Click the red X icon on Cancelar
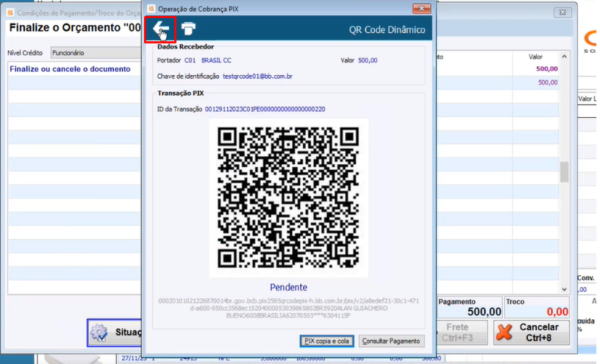Screen dimensions: 600x364 pyautogui.click(x=504, y=332)
